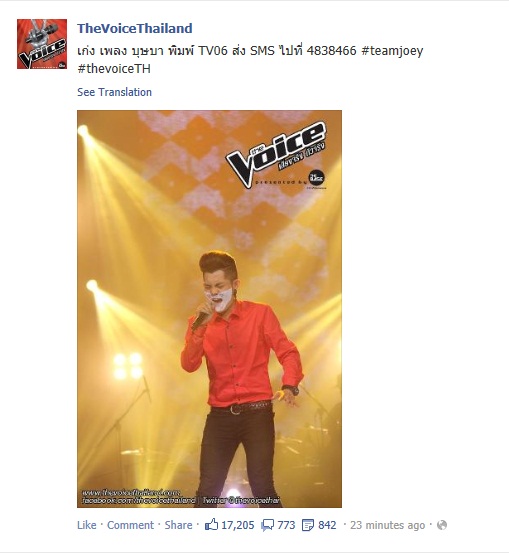
Task: Click See Translation under the post
Action: coord(114,92)
